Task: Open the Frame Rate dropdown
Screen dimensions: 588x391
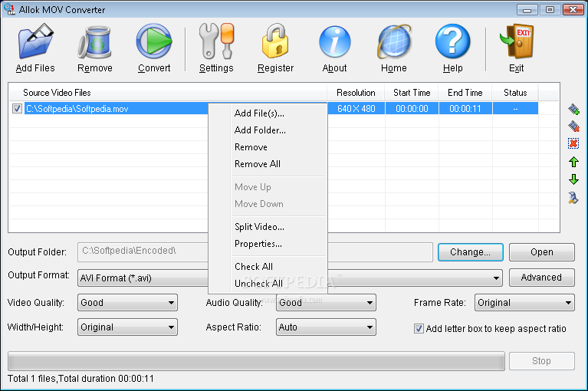Action: click(524, 303)
